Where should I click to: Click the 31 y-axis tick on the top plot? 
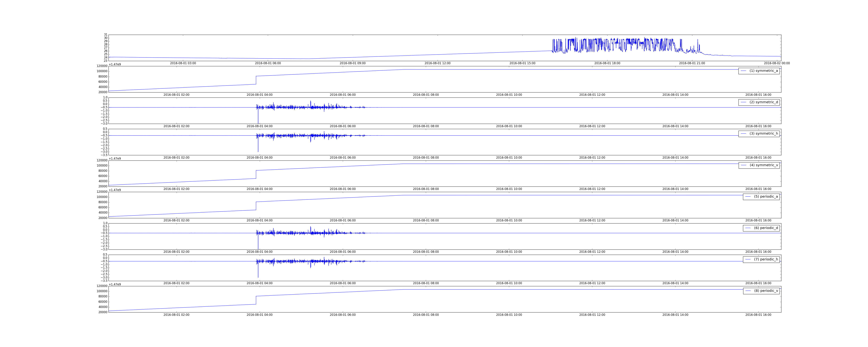106,35
